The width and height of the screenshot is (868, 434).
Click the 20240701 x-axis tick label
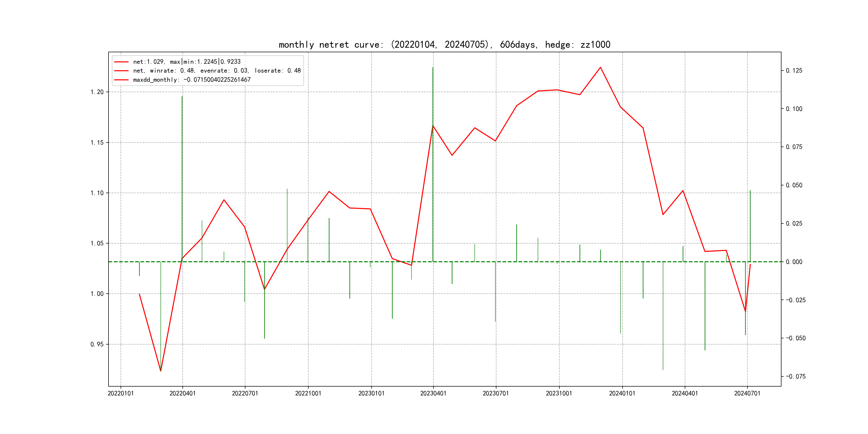point(747,394)
